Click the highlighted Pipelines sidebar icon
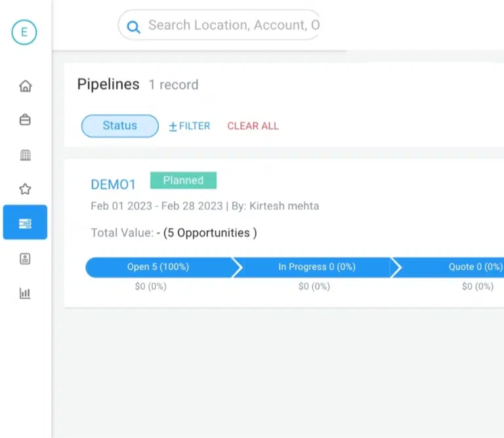Screen dimensions: 504x438 click(25, 223)
